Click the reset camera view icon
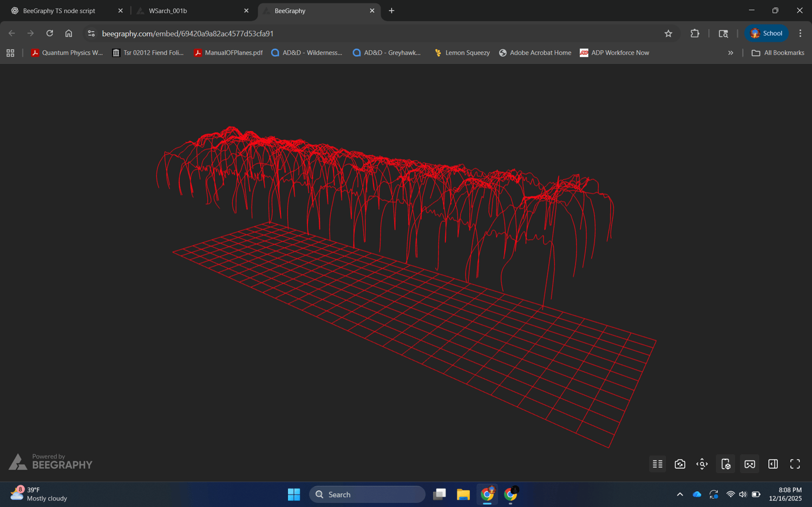Image resolution: width=812 pixels, height=507 pixels. point(680,464)
